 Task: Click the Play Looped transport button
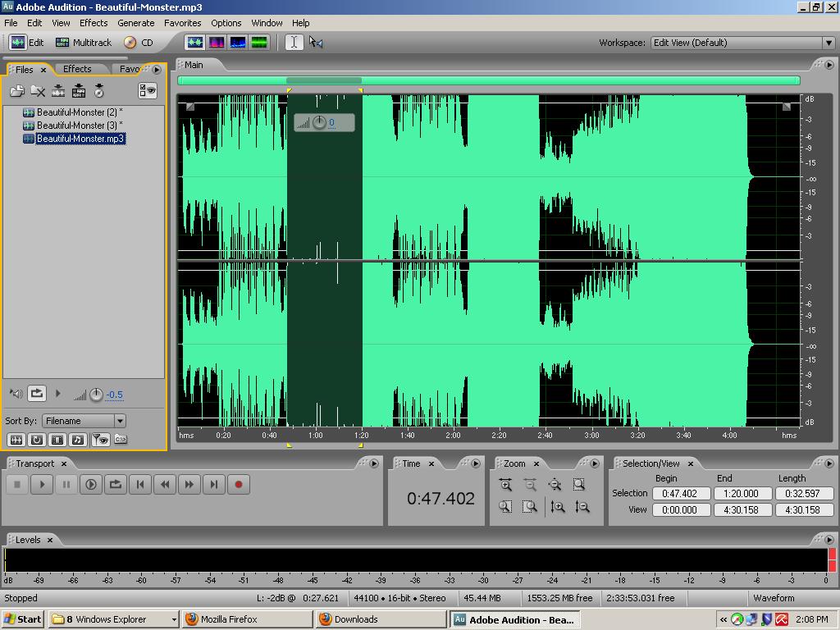(x=116, y=485)
